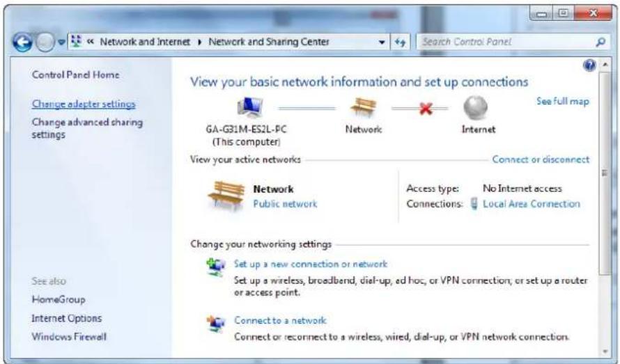Click the Control Panel icon in address bar
Image resolution: width=620 pixels, height=364 pixels.
[x=77, y=41]
